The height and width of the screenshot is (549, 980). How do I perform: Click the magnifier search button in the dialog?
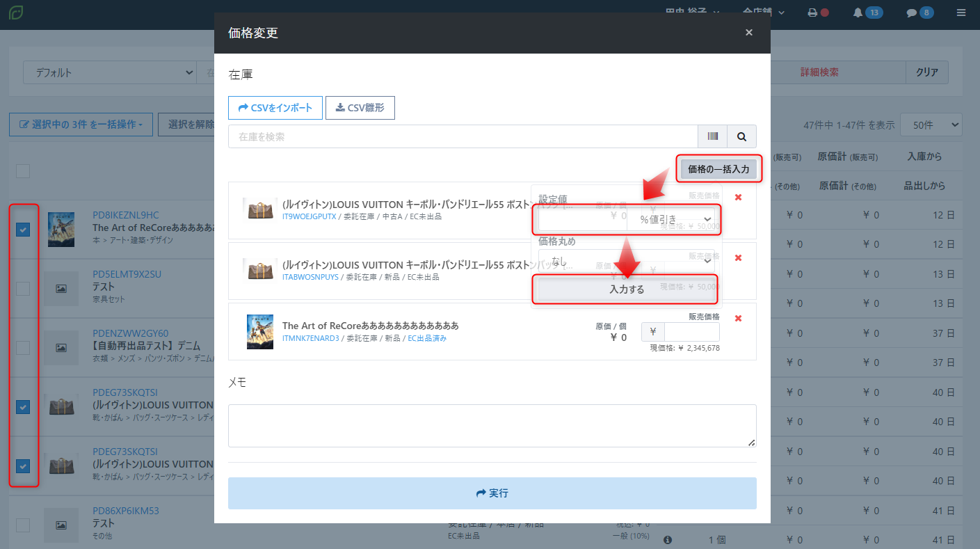click(x=742, y=136)
